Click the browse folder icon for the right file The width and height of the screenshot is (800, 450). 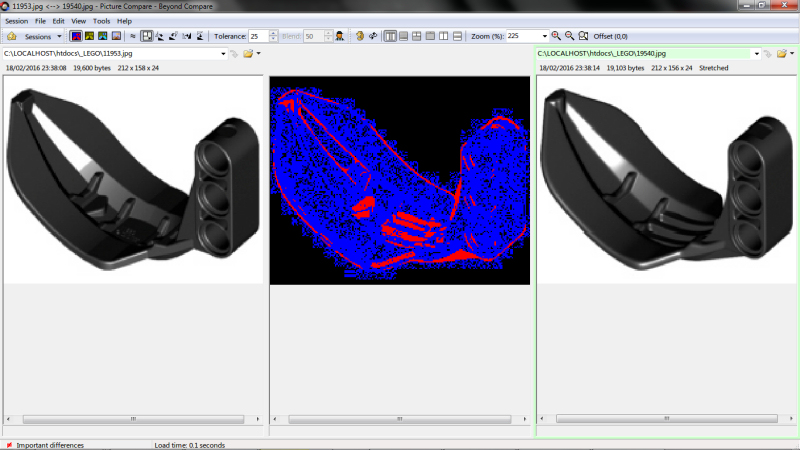click(x=781, y=53)
